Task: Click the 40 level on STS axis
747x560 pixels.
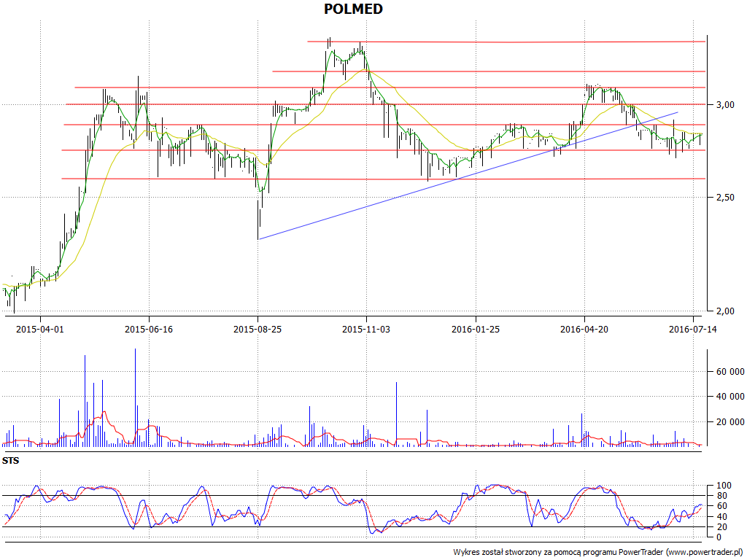Action: click(x=721, y=517)
